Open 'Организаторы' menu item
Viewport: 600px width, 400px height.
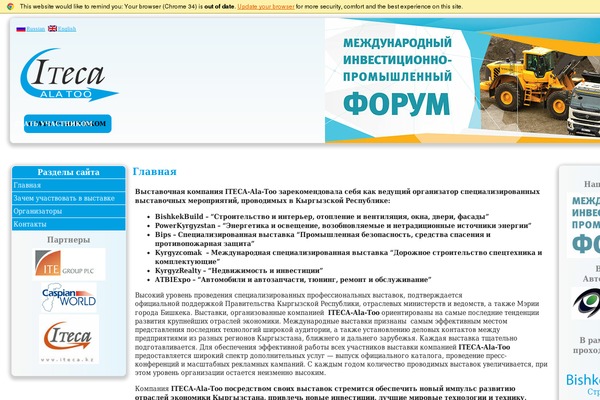tap(68, 211)
